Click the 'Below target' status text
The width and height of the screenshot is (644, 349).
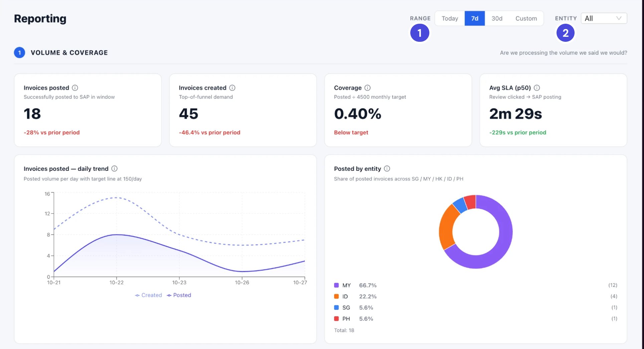[x=351, y=132]
